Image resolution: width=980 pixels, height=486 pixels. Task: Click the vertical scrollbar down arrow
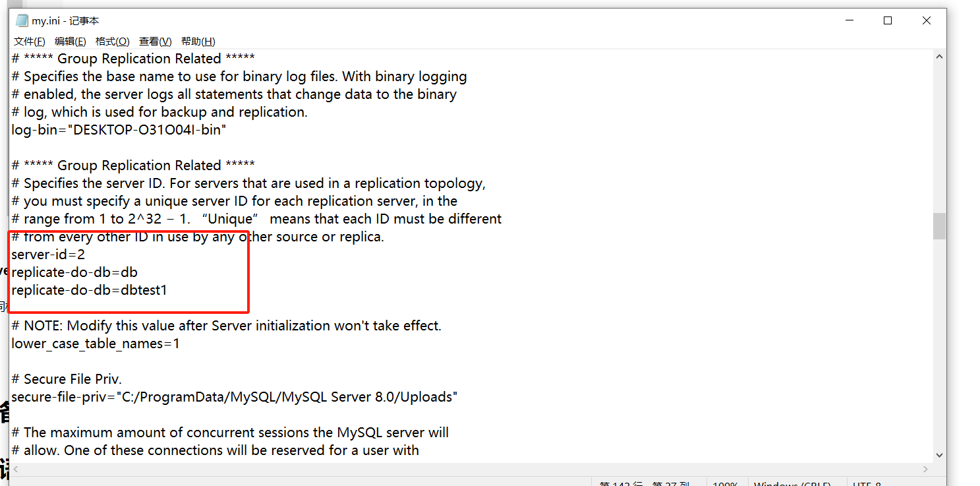click(939, 454)
